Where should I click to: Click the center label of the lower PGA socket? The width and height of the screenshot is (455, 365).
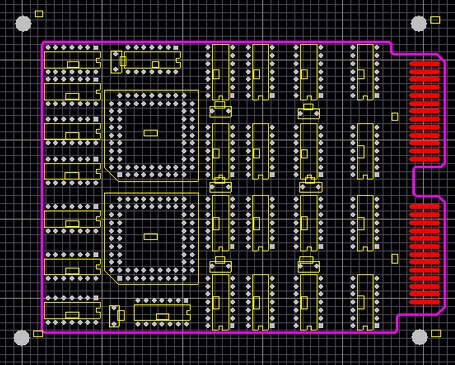pyautogui.click(x=151, y=236)
